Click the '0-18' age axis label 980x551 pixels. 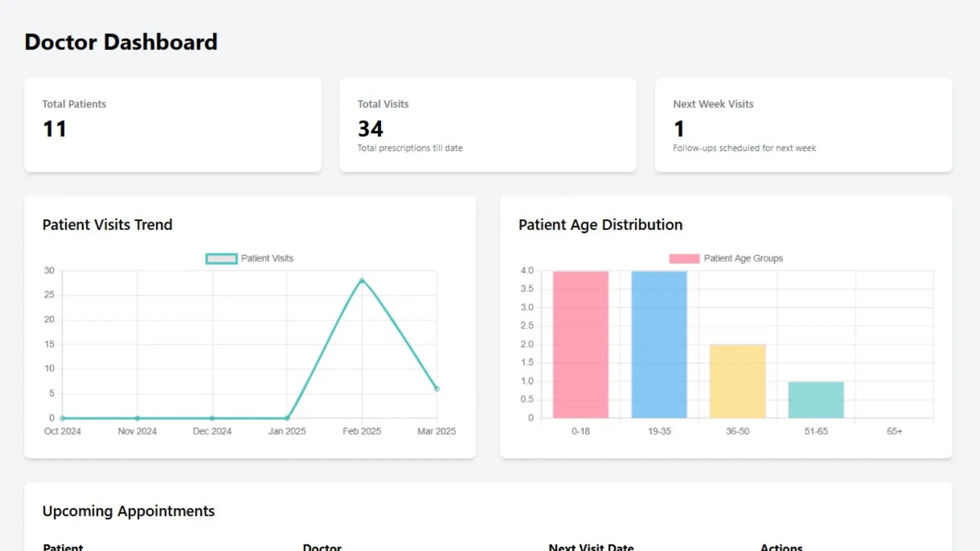click(581, 431)
